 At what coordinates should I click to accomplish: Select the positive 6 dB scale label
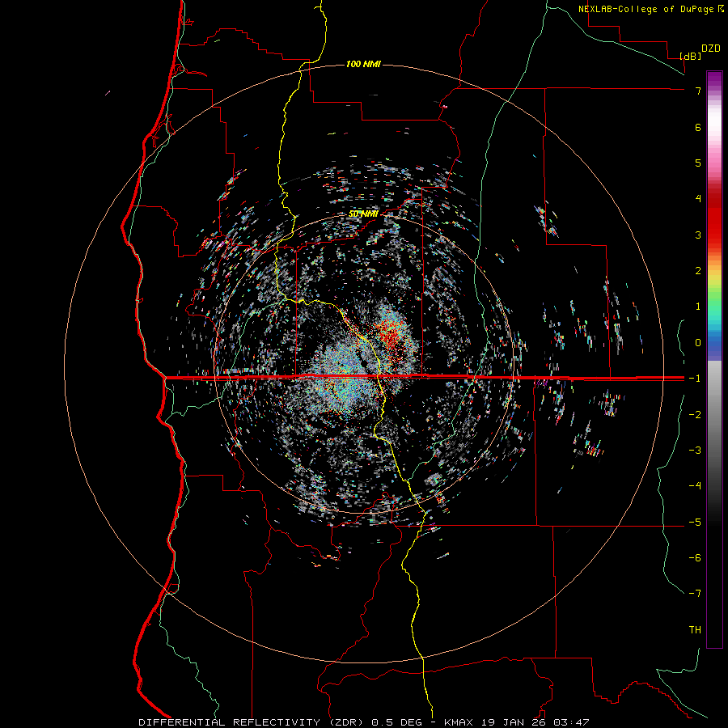(698, 127)
